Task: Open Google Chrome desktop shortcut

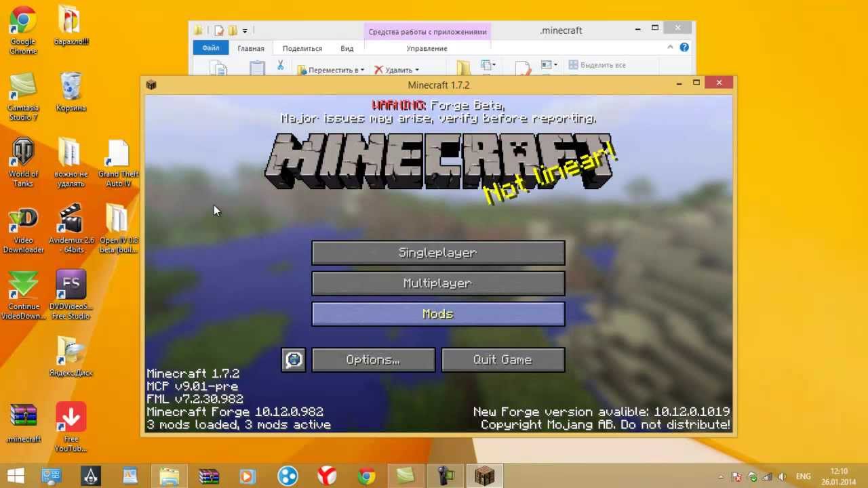Action: click(x=23, y=30)
